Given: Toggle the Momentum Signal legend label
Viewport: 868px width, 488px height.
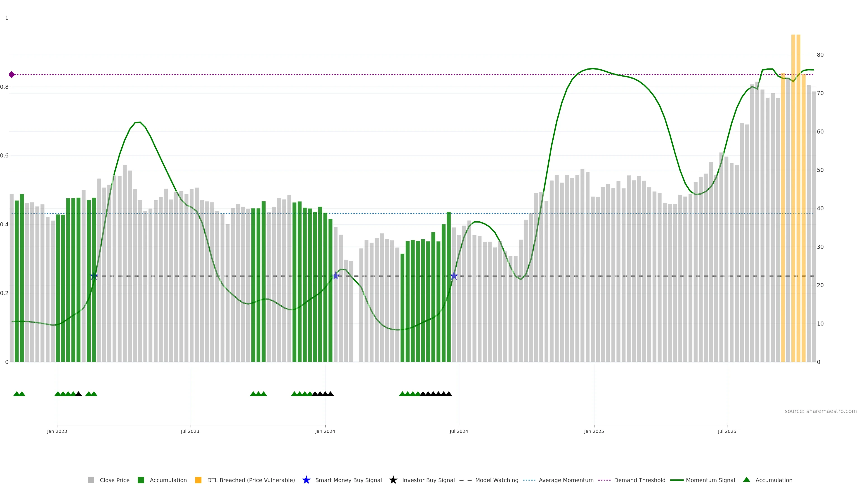Looking at the screenshot, I should click(710, 480).
